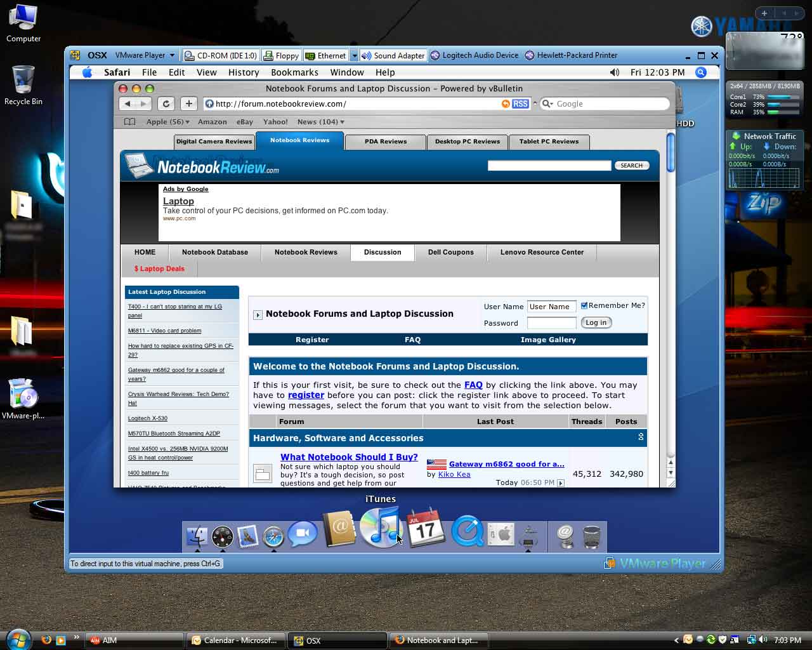812x650 pixels.
Task: Expand the News (104) bookmarks dropdown
Action: pos(321,122)
